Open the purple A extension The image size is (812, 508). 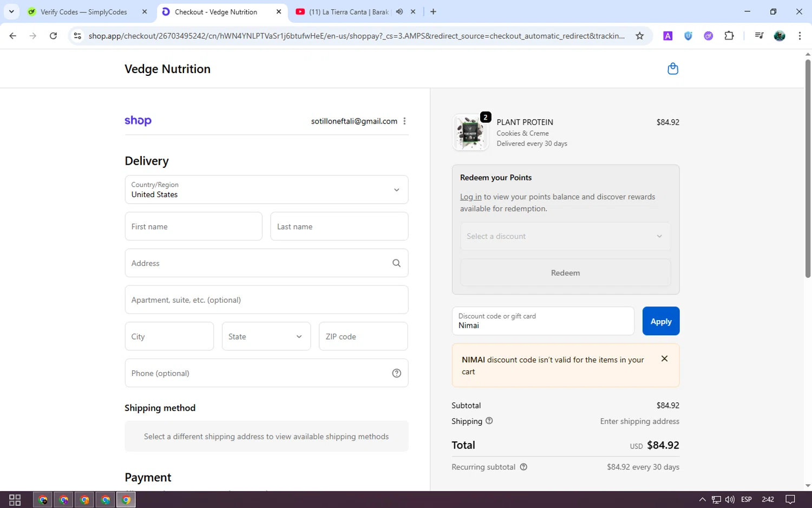point(668,36)
